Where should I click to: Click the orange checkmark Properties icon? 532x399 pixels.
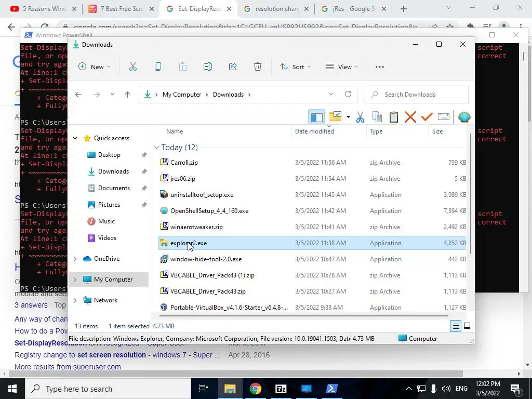coord(427,117)
